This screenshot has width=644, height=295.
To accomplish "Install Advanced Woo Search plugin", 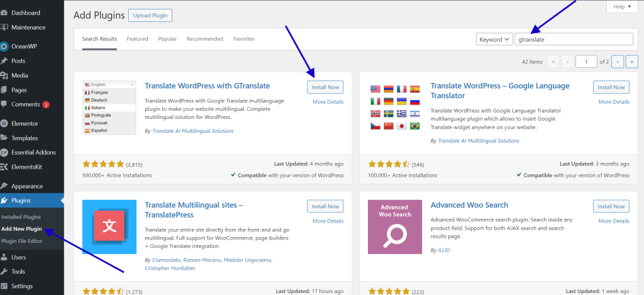I will [611, 206].
